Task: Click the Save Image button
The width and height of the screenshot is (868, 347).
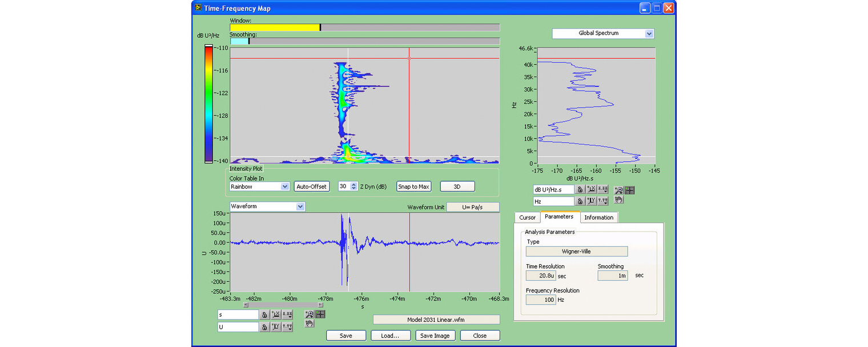Action: (x=435, y=336)
